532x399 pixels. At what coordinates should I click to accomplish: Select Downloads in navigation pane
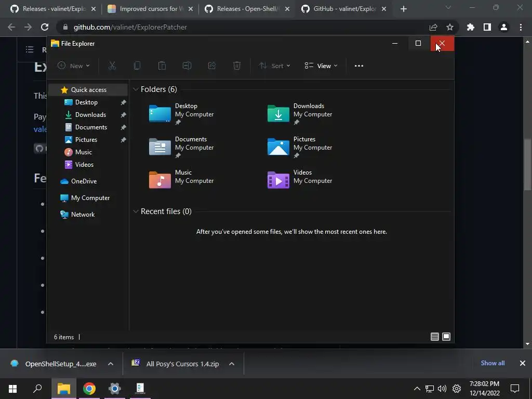(x=88, y=115)
